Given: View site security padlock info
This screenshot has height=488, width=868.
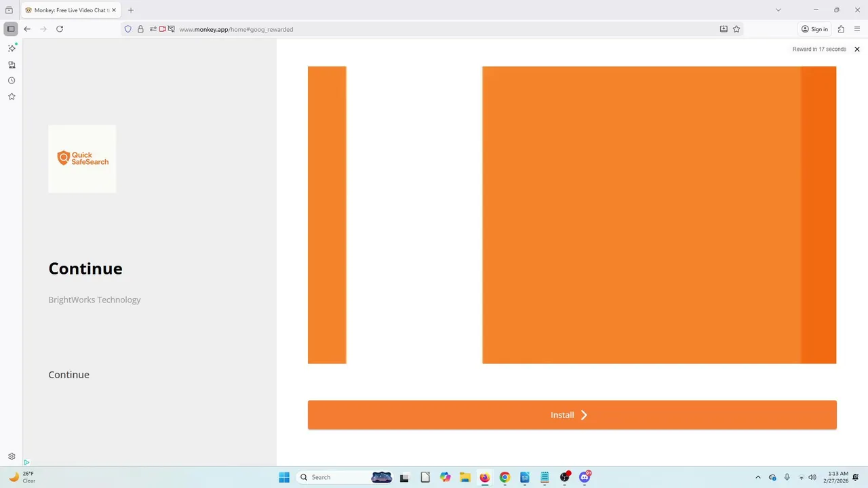Looking at the screenshot, I should pos(140,29).
